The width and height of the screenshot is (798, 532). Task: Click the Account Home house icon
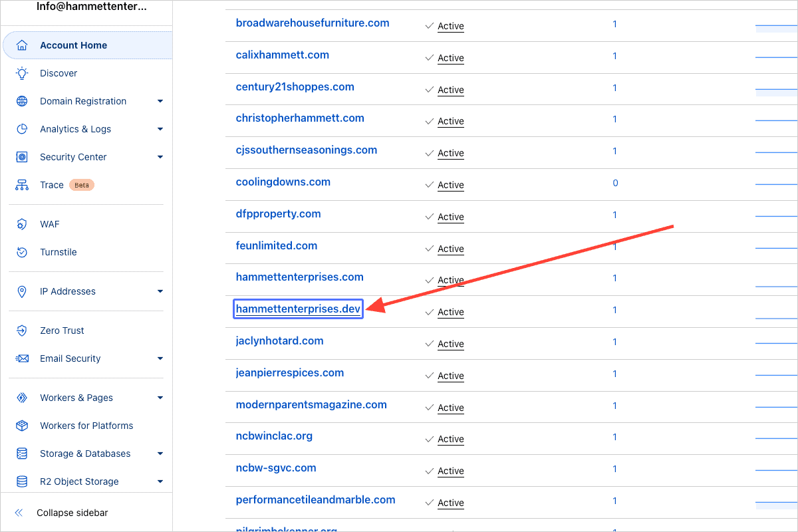coord(22,45)
